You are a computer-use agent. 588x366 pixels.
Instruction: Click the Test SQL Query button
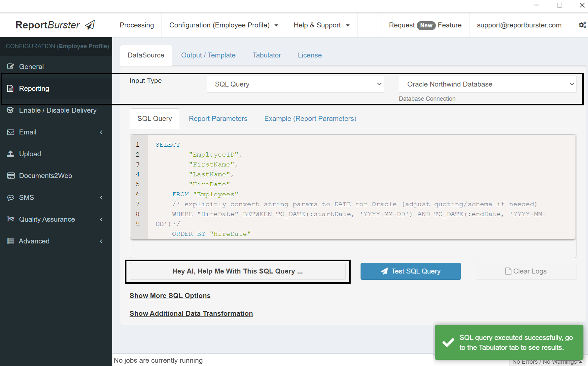pyautogui.click(x=410, y=271)
